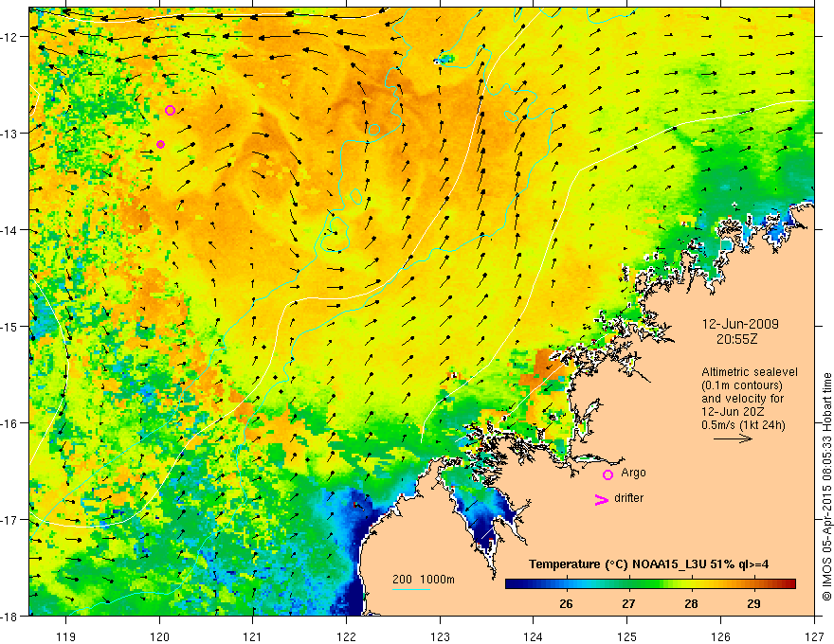
Task: Click the magenta Argo circle in the legend
Action: click(607, 474)
